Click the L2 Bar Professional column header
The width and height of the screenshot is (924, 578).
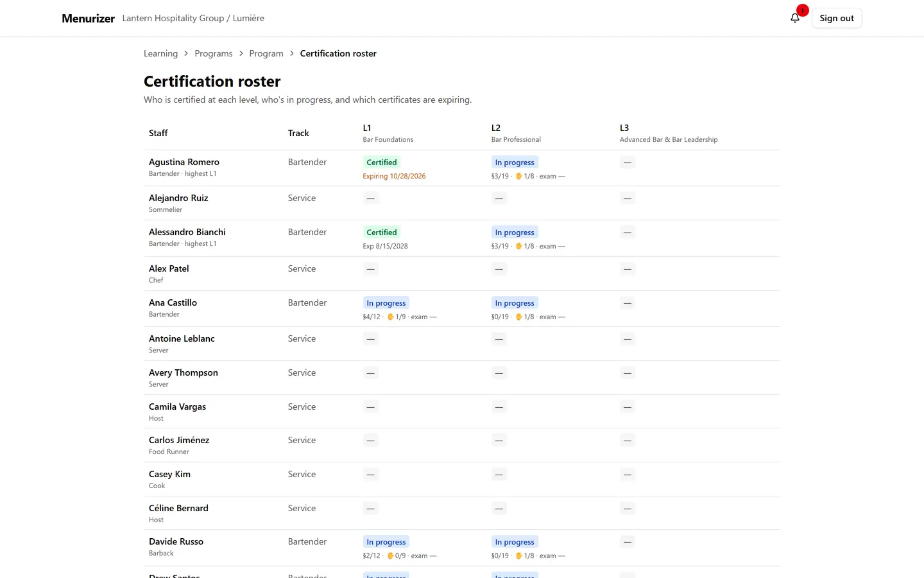[x=516, y=133]
